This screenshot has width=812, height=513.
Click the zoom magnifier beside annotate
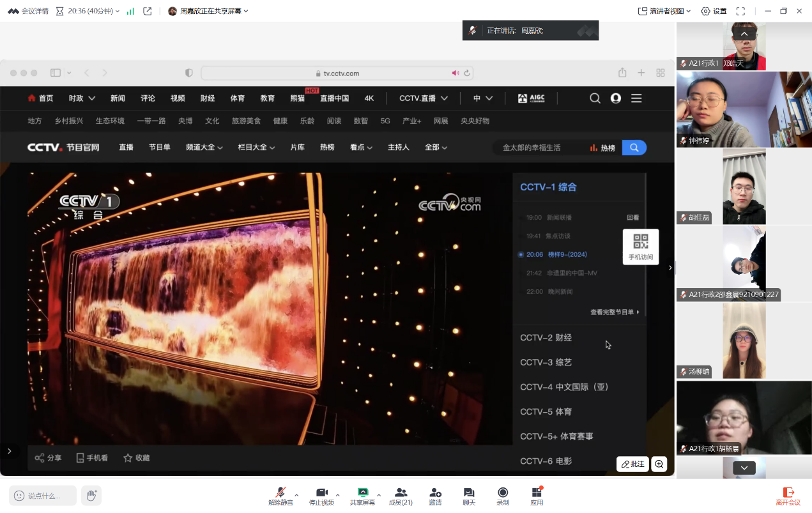pyautogui.click(x=659, y=464)
